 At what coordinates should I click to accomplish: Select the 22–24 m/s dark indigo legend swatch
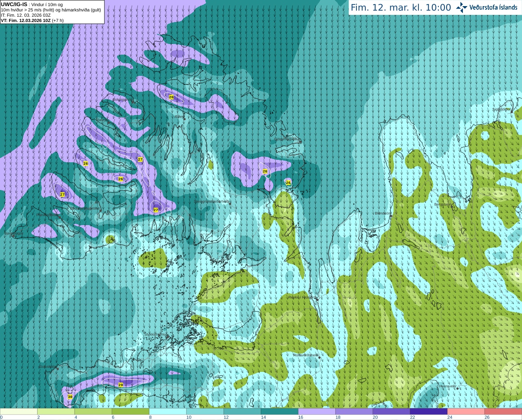[x=429, y=411]
